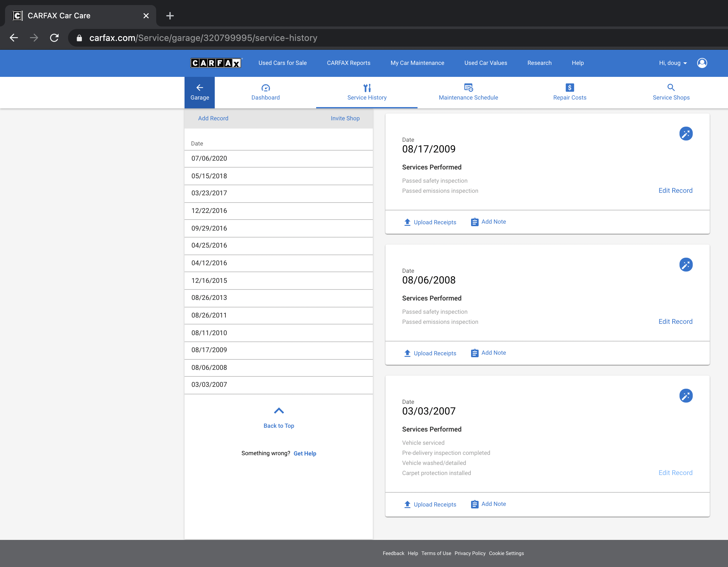Click the magic wand icon on 03/03/2007 record
This screenshot has height=567, width=728.
click(686, 396)
